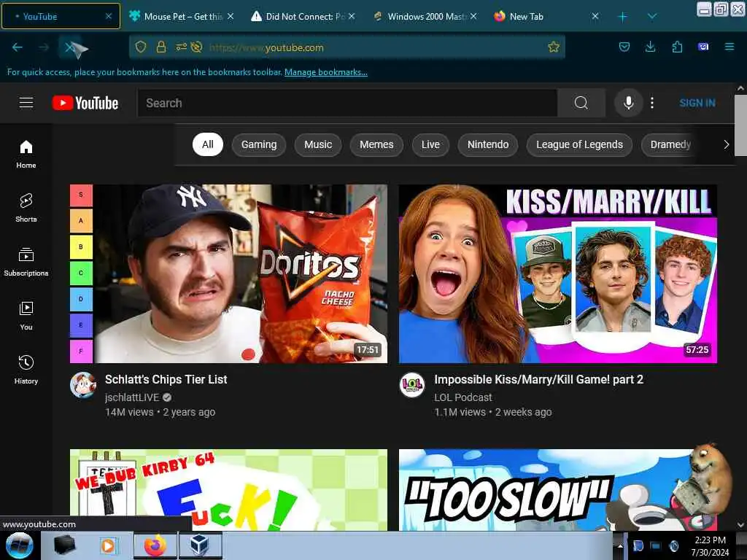This screenshot has width=747, height=560.
Task: Open the Pocket save icon
Action: pyautogui.click(x=624, y=47)
